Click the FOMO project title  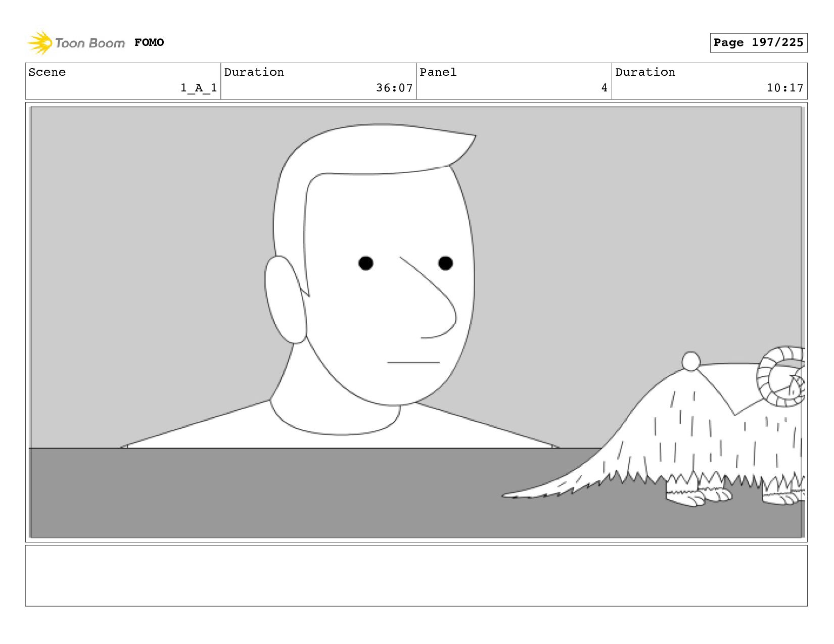point(149,42)
